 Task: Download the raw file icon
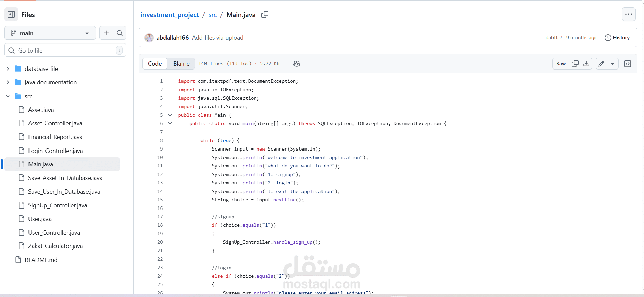pyautogui.click(x=586, y=63)
